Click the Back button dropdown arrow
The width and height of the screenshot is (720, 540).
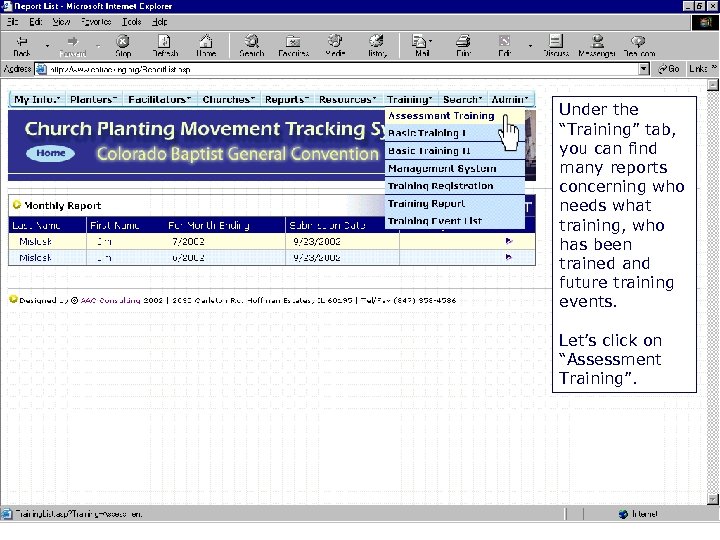(47, 46)
